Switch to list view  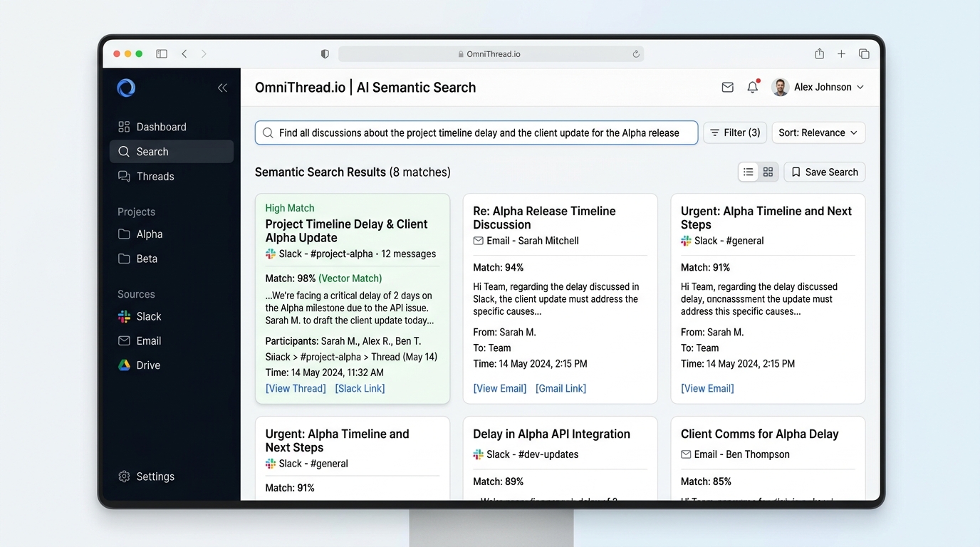[748, 172]
